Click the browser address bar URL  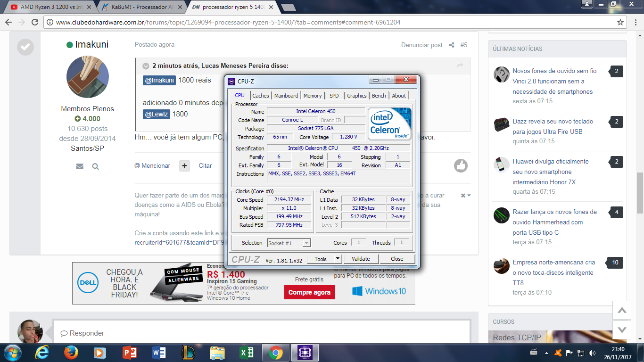click(229, 22)
